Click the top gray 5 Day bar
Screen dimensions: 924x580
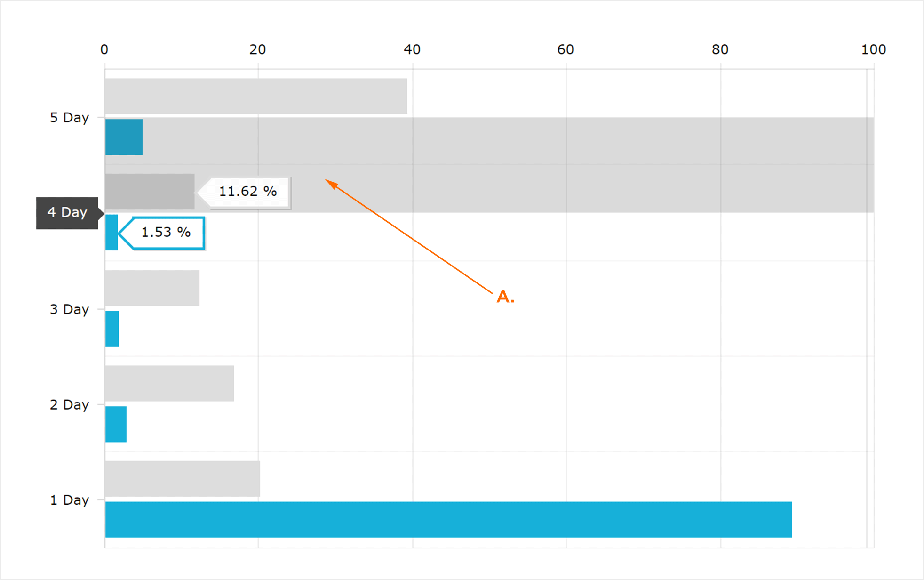click(x=256, y=96)
